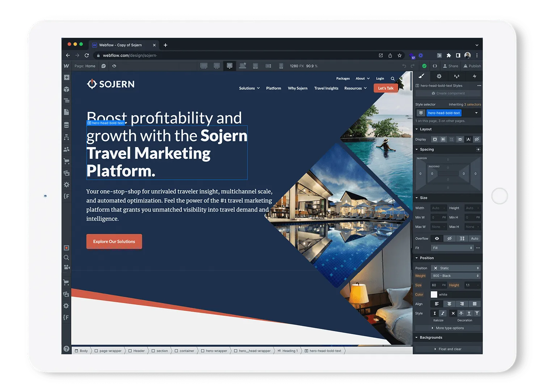Open the Logic flows panel
This screenshot has width=543, height=392.
(x=67, y=137)
